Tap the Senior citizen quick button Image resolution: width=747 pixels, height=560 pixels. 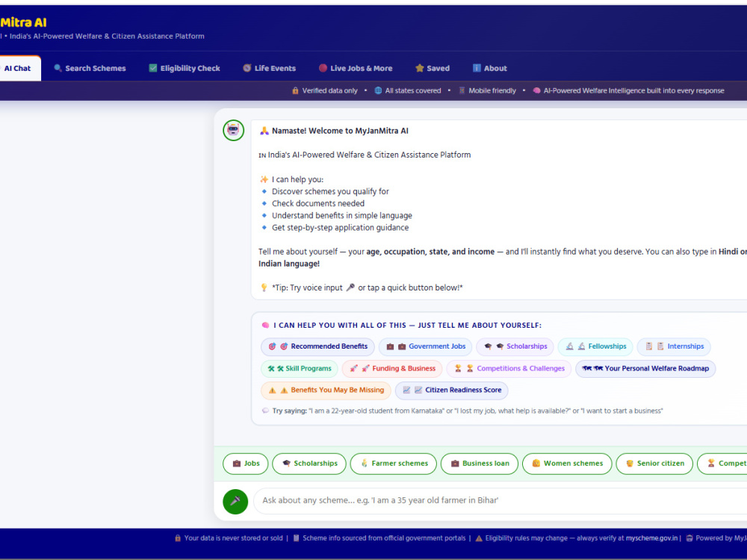click(654, 464)
